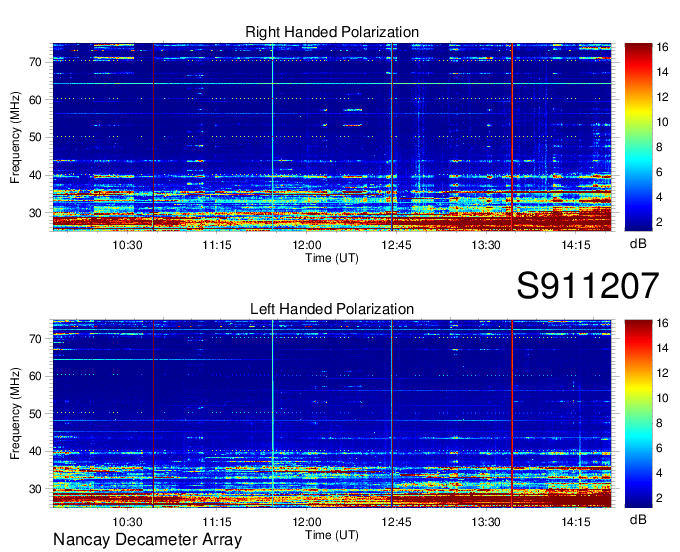Click the 8 value on the top colorbar
The width and height of the screenshot is (680, 552).
659,147
